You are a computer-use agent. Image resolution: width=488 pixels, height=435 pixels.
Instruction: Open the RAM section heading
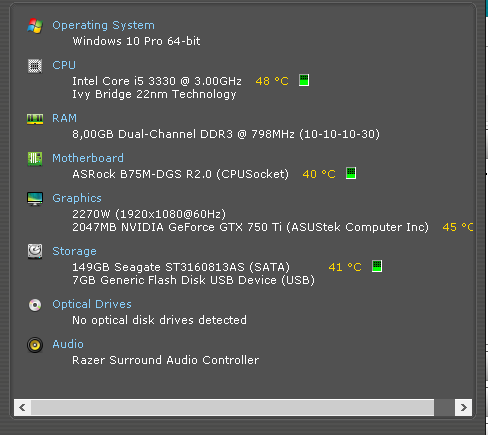pos(64,118)
